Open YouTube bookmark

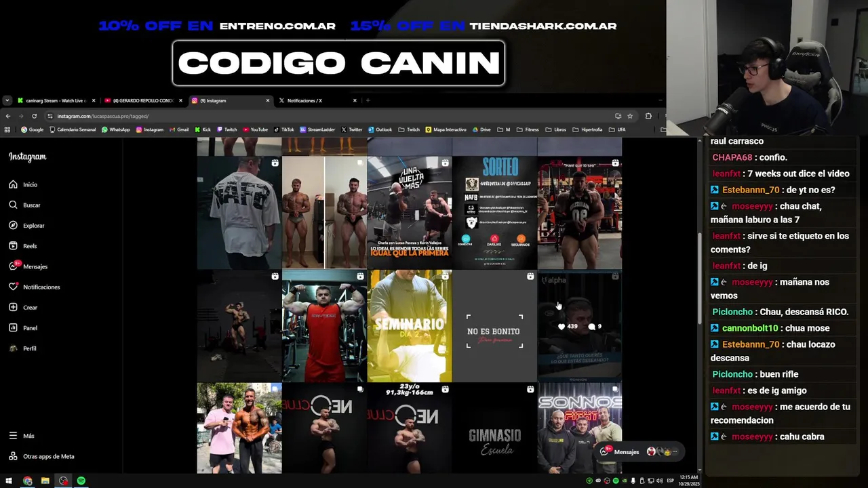[256, 129]
